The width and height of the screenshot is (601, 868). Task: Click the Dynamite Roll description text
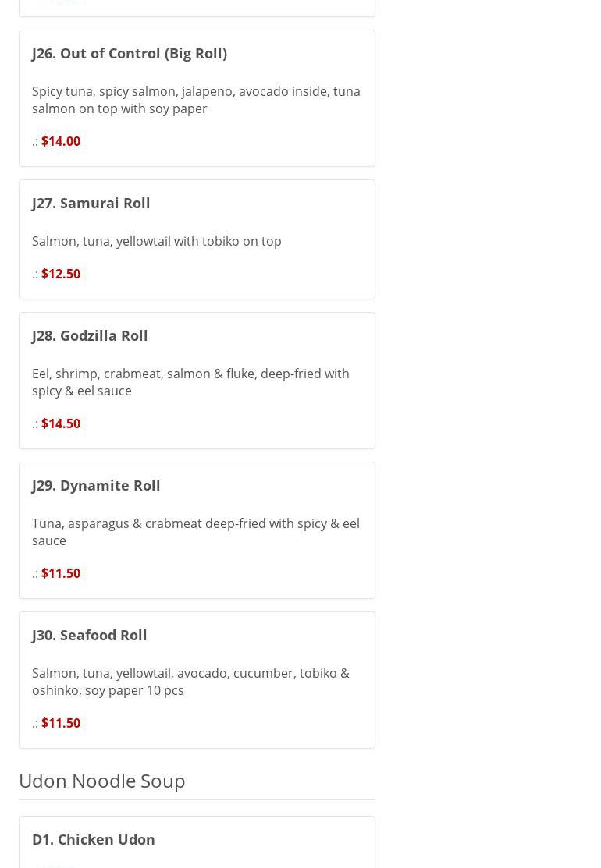196,532
